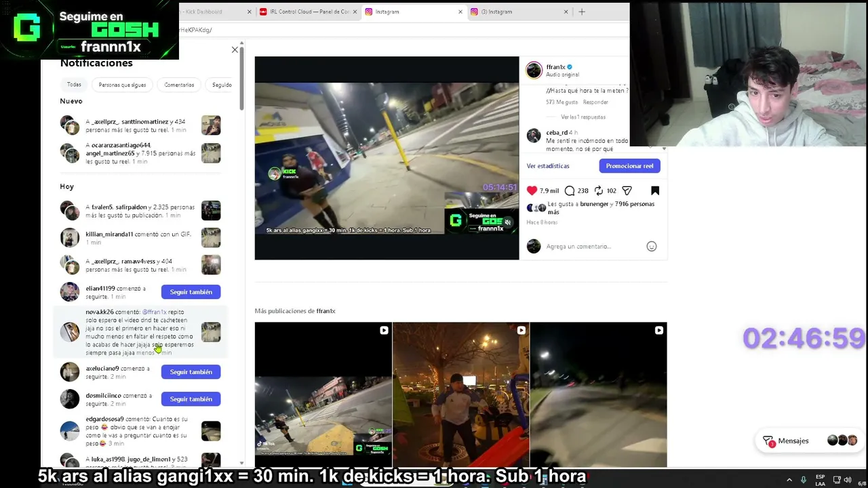
Task: Open the ffran1x link in Más publicaciones
Action: click(326, 311)
